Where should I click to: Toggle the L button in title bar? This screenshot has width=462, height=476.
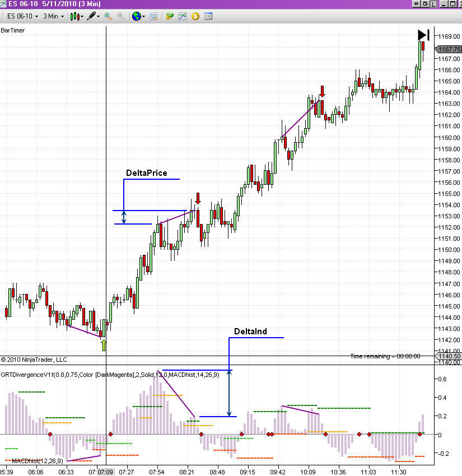click(x=433, y=4)
